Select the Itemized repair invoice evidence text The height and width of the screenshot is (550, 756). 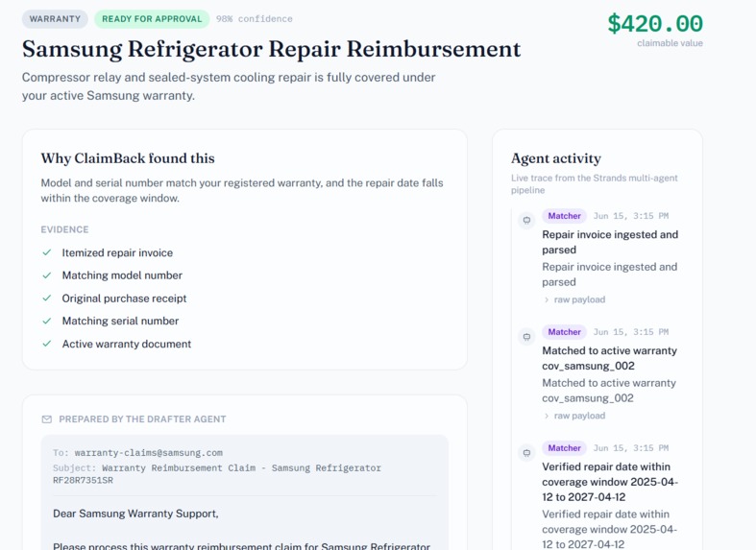117,252
